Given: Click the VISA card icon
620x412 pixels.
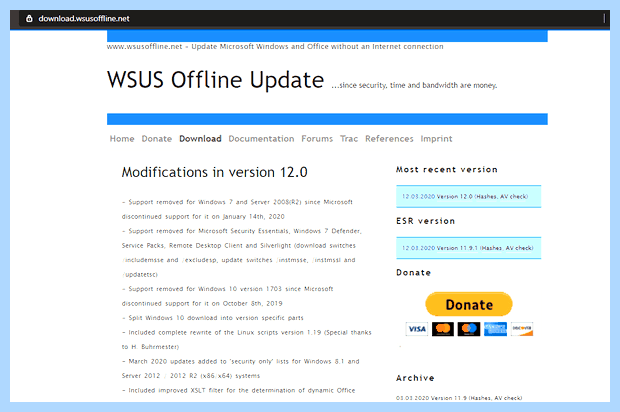Looking at the screenshot, I should point(417,329).
